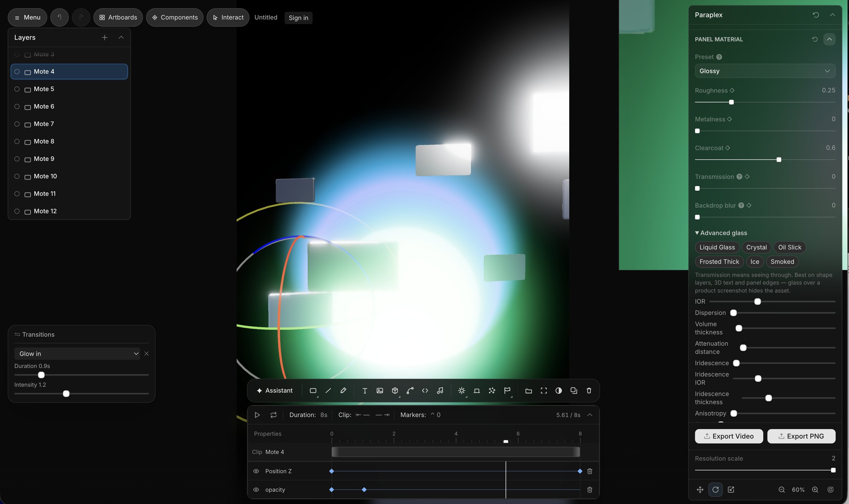Screen dimensions: 849x504
Task: Click the half-circle contrast icon
Action: [559, 390]
